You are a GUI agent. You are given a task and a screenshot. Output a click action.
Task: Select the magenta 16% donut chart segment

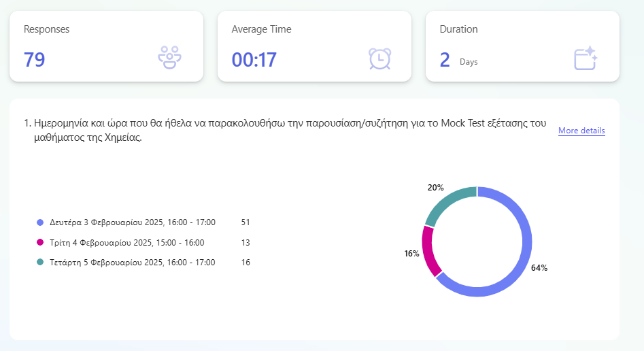428,250
